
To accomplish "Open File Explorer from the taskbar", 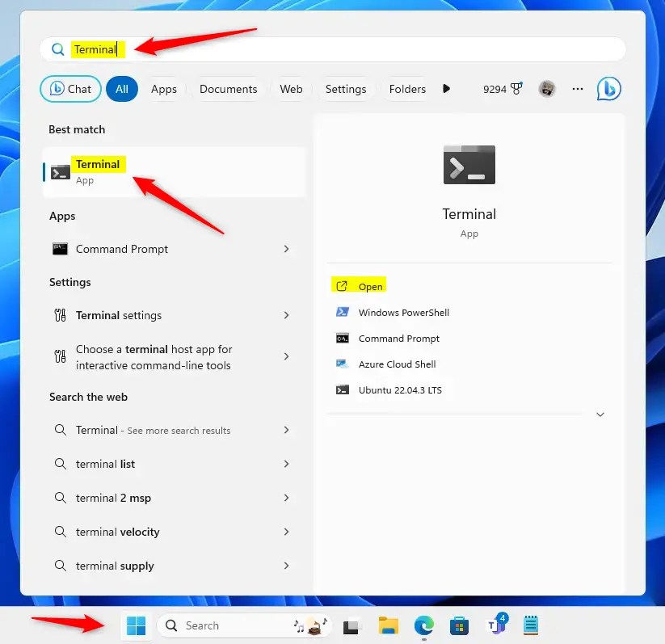I will (x=388, y=625).
